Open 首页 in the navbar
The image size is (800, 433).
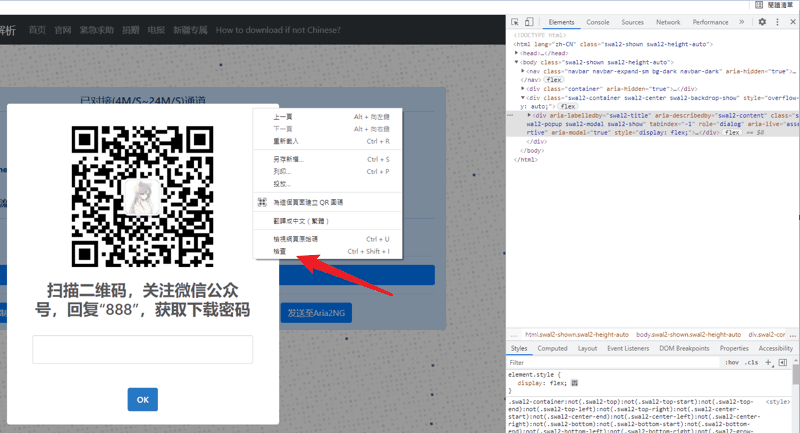coord(37,30)
